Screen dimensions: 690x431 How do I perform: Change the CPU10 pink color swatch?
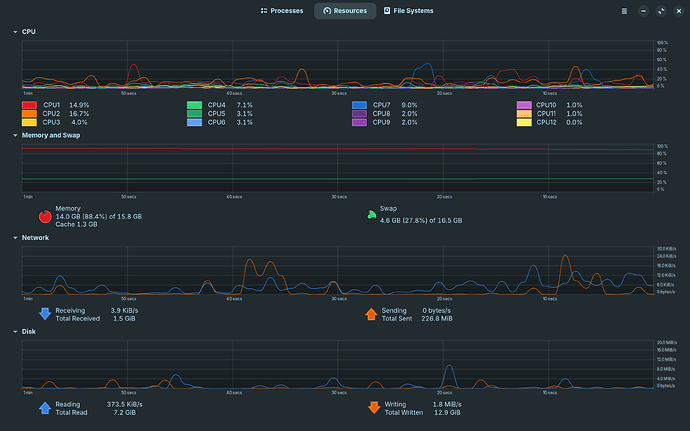pyautogui.click(x=524, y=105)
